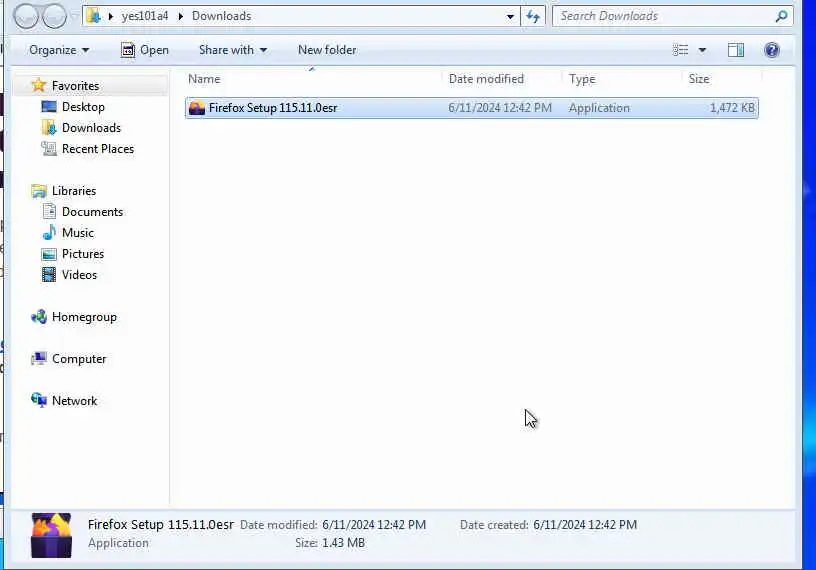Click Downloads in the address breadcrumb
Screen dimensions: 816x570
(221, 16)
